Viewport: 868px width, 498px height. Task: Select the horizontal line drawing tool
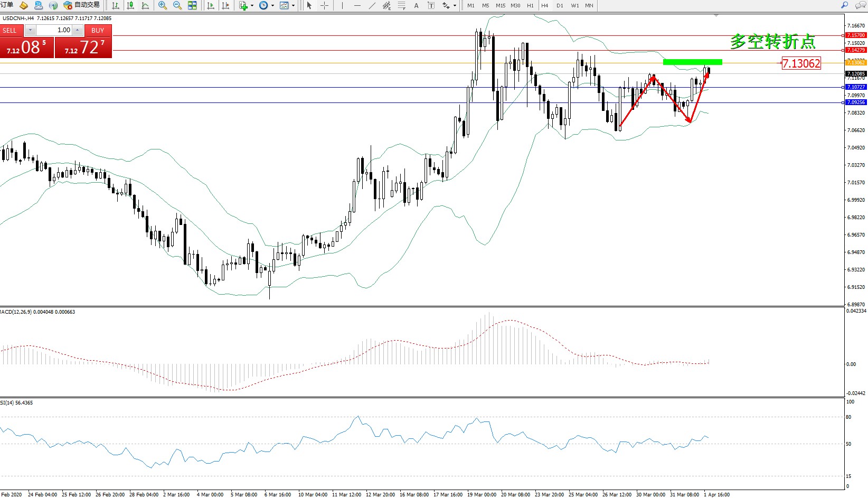point(357,5)
